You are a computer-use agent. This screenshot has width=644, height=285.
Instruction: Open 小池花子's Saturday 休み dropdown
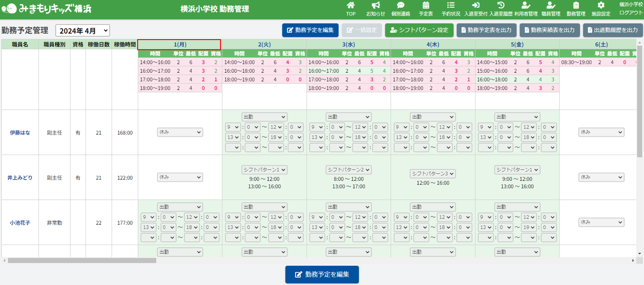pos(601,222)
